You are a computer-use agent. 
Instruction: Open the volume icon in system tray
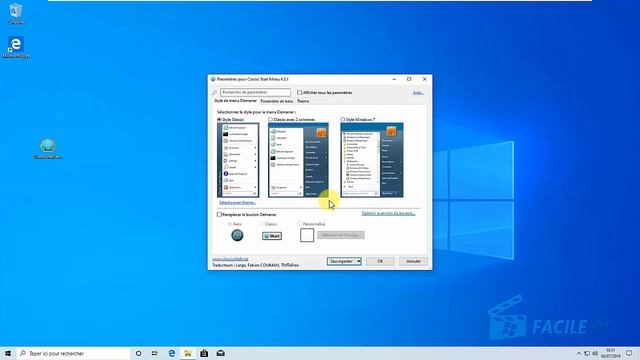coord(595,353)
